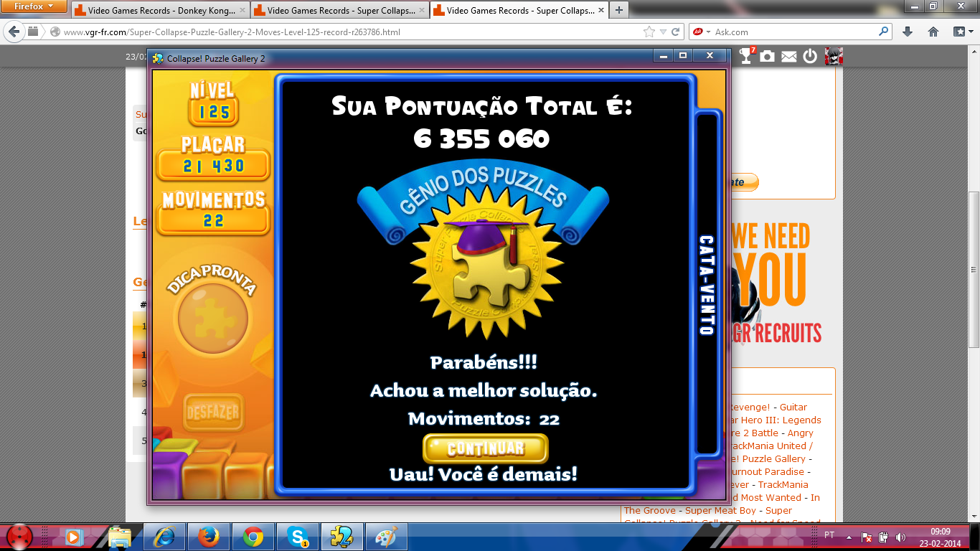Viewport: 980px width, 551px height.
Task: Open Skype from the taskbar
Action: (298, 536)
